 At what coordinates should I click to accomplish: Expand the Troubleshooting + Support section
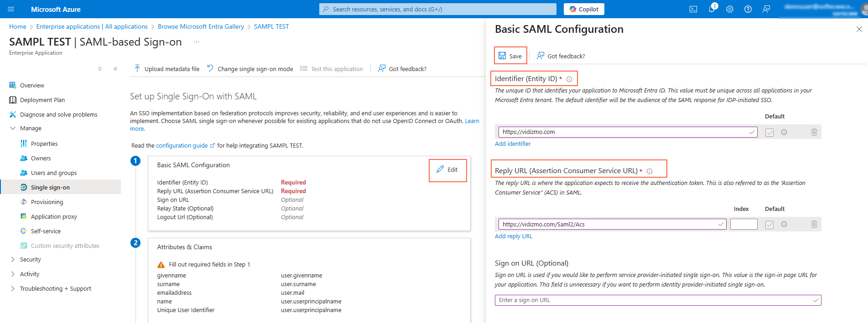(13, 289)
